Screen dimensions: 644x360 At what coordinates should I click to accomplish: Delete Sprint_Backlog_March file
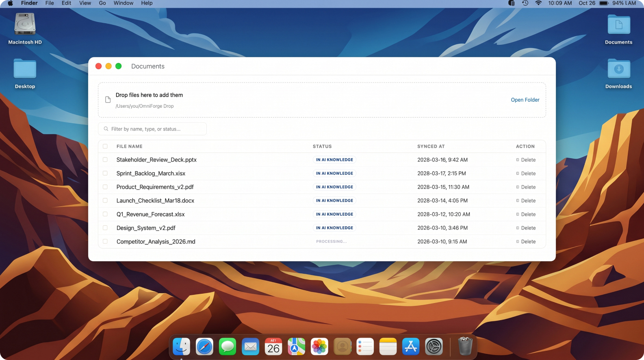tap(526, 174)
